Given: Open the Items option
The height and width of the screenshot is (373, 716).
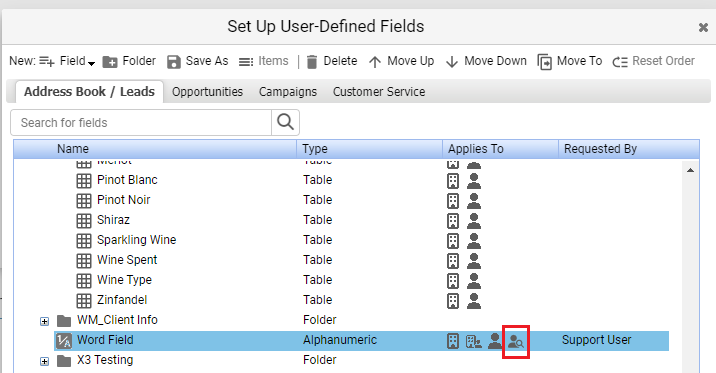Looking at the screenshot, I should pos(263,61).
